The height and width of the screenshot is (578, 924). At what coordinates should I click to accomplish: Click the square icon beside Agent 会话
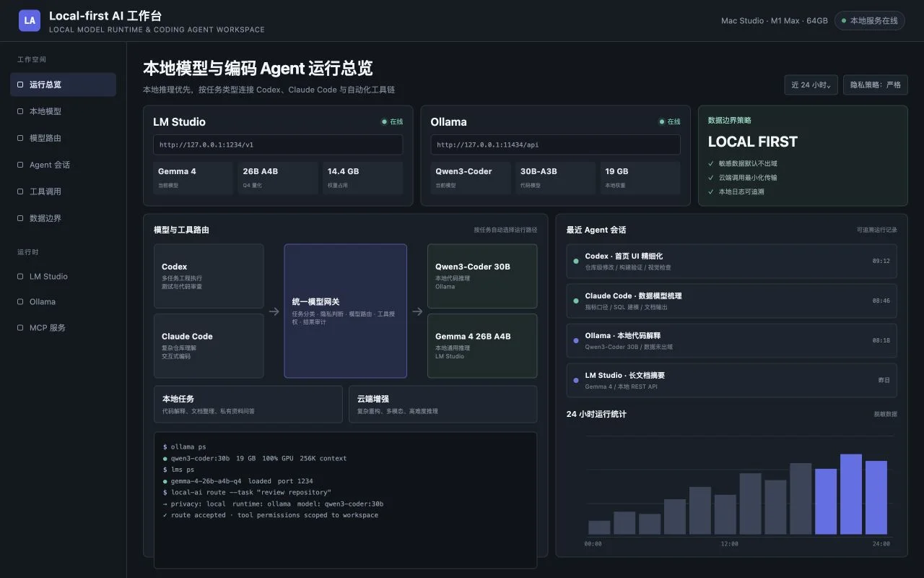pyautogui.click(x=20, y=165)
